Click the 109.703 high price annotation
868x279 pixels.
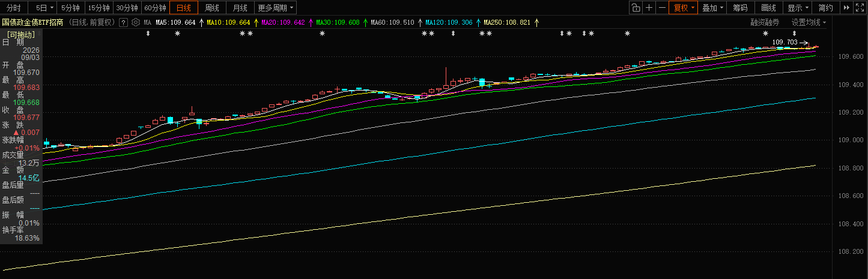[x=785, y=43]
